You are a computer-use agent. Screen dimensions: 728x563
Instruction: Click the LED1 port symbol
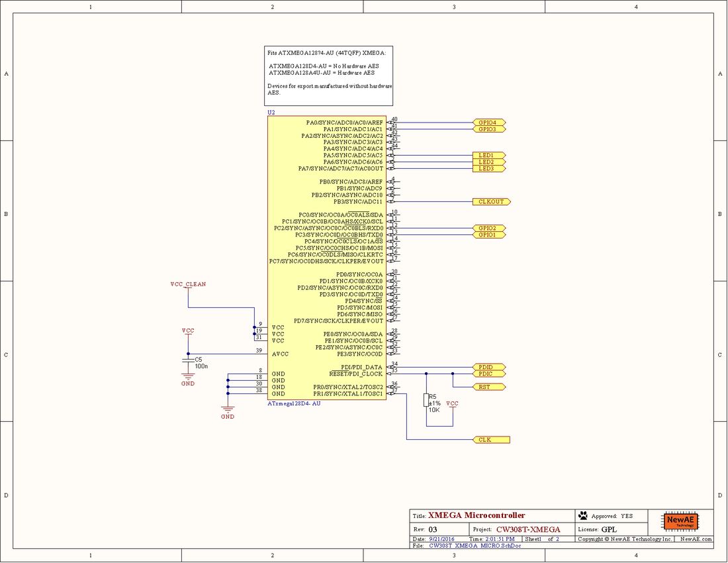click(487, 155)
